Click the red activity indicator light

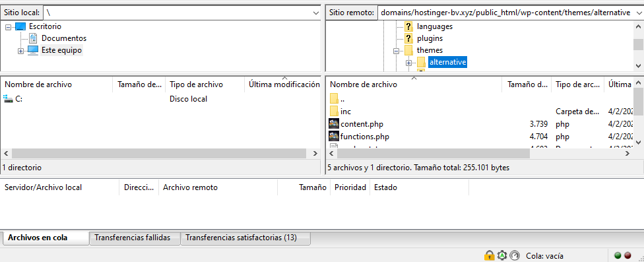(x=627, y=255)
